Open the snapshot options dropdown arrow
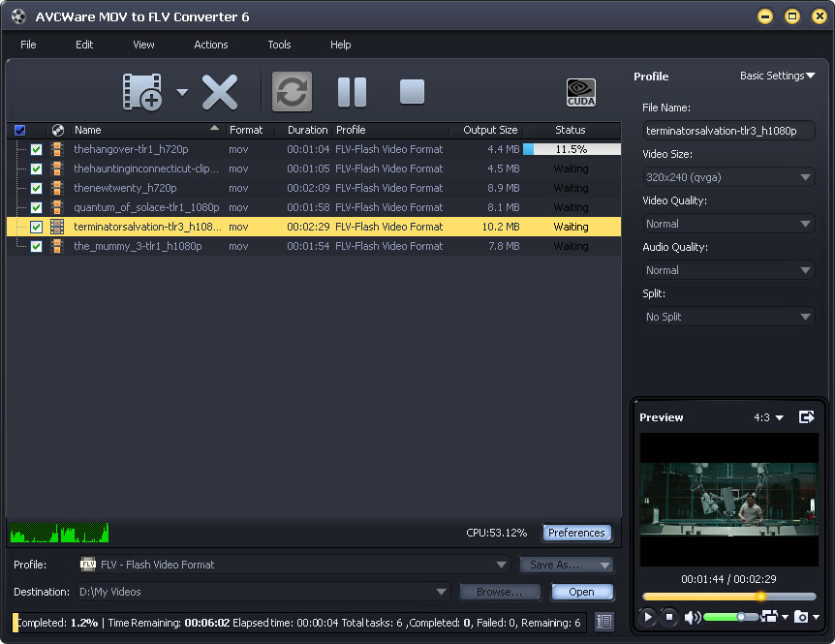835x644 pixels. [816, 617]
